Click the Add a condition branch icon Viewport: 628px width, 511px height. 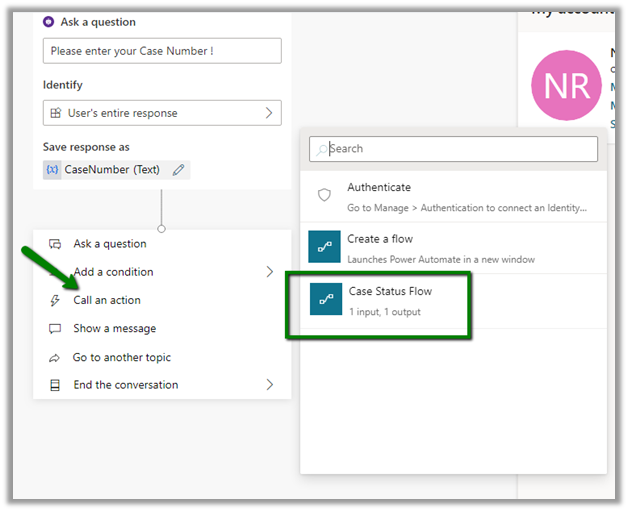click(55, 272)
